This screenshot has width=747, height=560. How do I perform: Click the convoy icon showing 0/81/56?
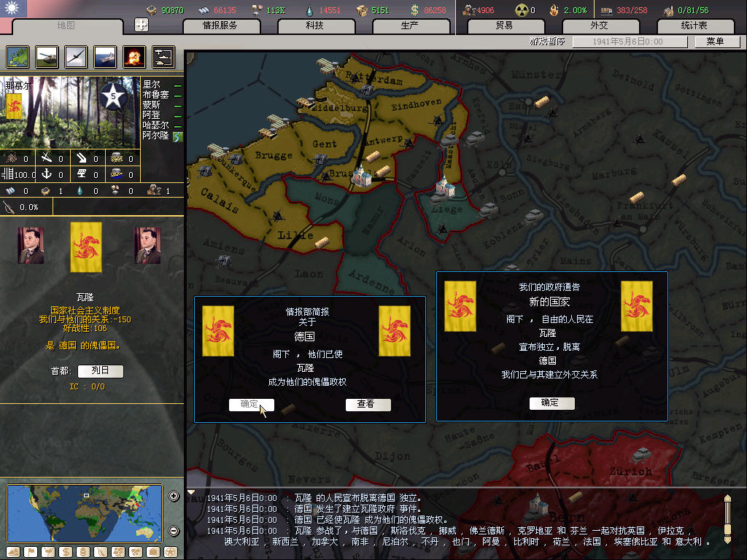pos(668,10)
